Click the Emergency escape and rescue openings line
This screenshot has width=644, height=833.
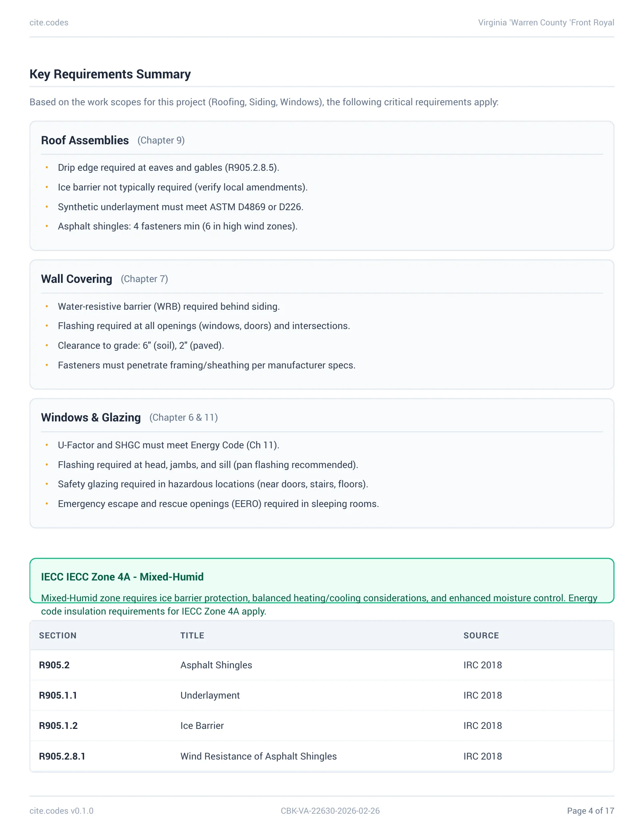[x=218, y=504]
